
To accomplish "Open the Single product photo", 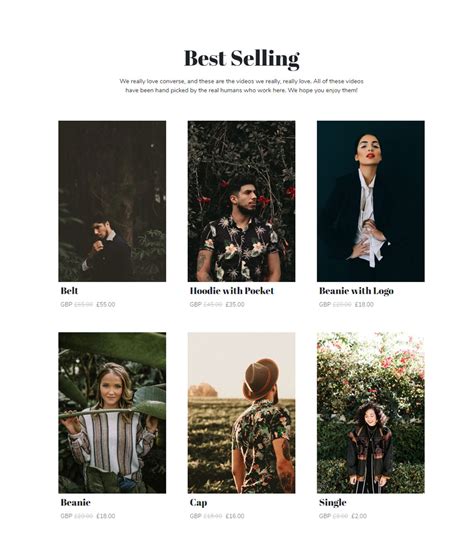I will [x=371, y=413].
